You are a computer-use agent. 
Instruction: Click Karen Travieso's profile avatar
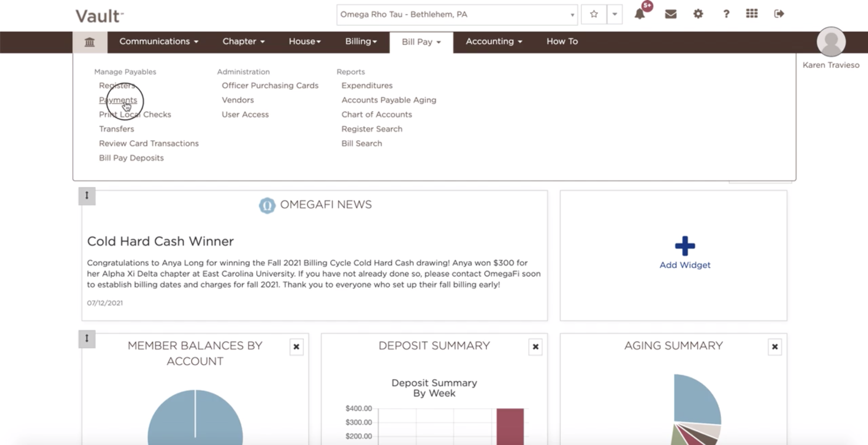[831, 42]
